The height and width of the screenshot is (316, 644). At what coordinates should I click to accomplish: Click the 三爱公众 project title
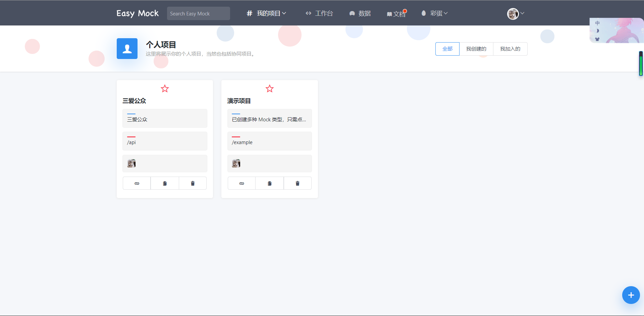click(x=134, y=101)
